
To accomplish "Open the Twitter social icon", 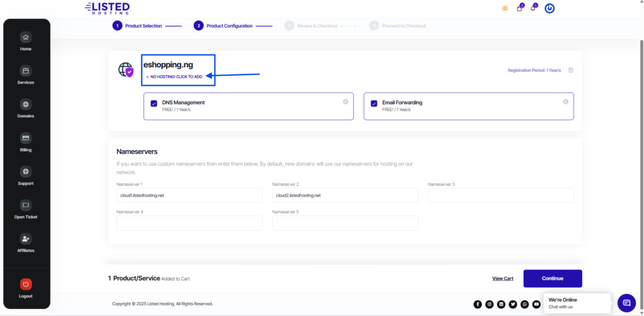I will 513,304.
